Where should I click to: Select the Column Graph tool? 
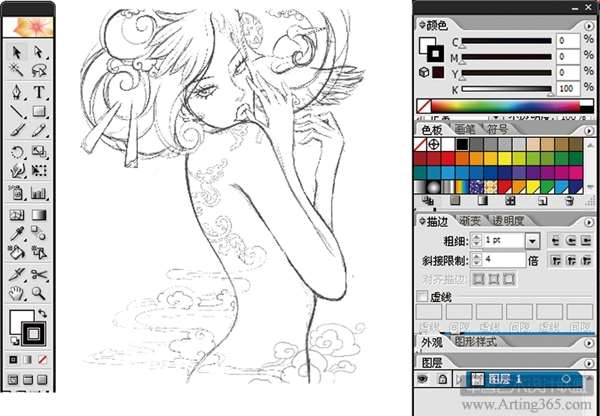pos(39,193)
